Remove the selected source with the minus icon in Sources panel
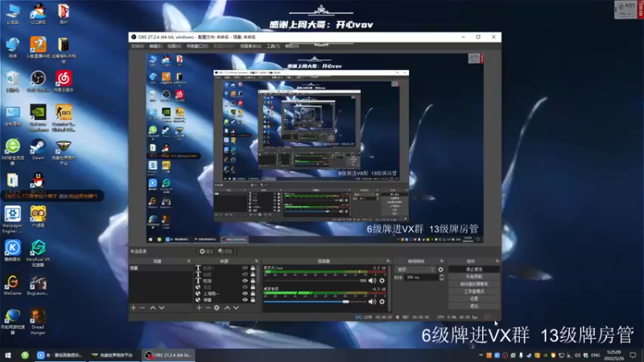The image size is (644, 362). pos(208,307)
